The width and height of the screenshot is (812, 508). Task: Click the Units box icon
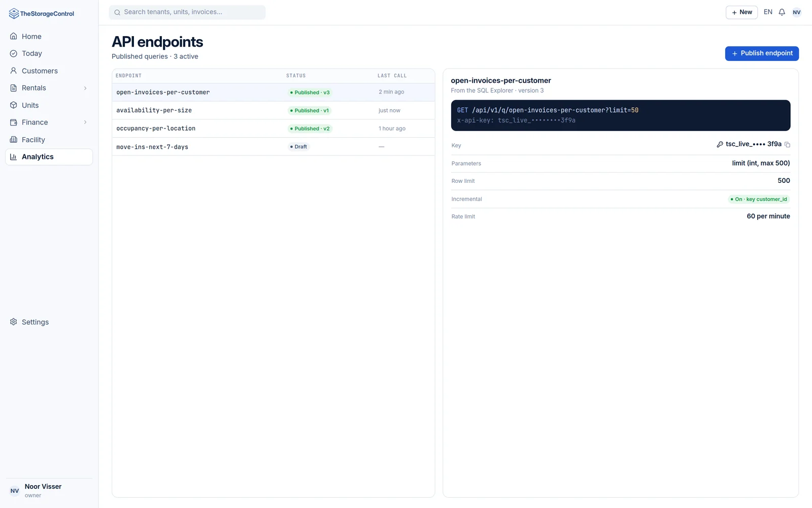pos(14,105)
